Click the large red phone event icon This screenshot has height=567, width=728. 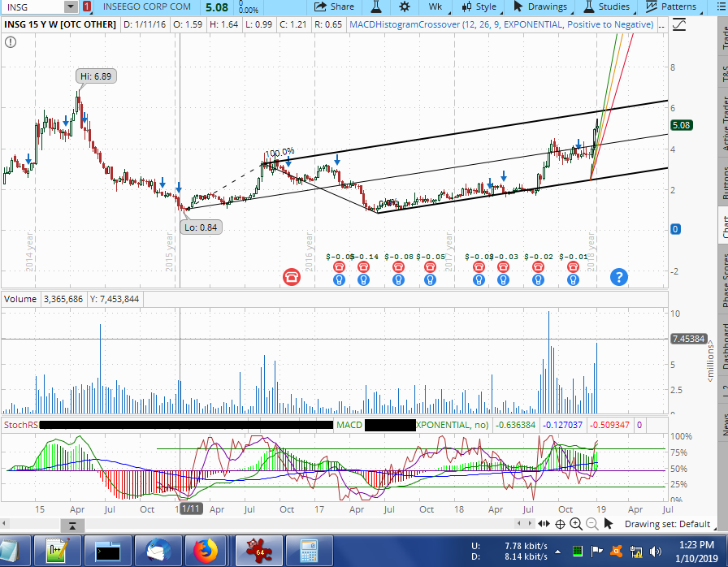tap(291, 277)
